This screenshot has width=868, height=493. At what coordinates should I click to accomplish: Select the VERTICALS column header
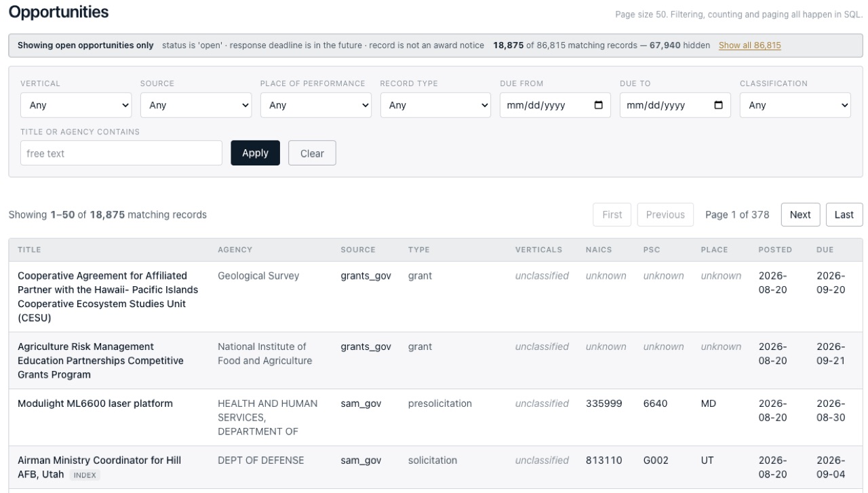(539, 250)
